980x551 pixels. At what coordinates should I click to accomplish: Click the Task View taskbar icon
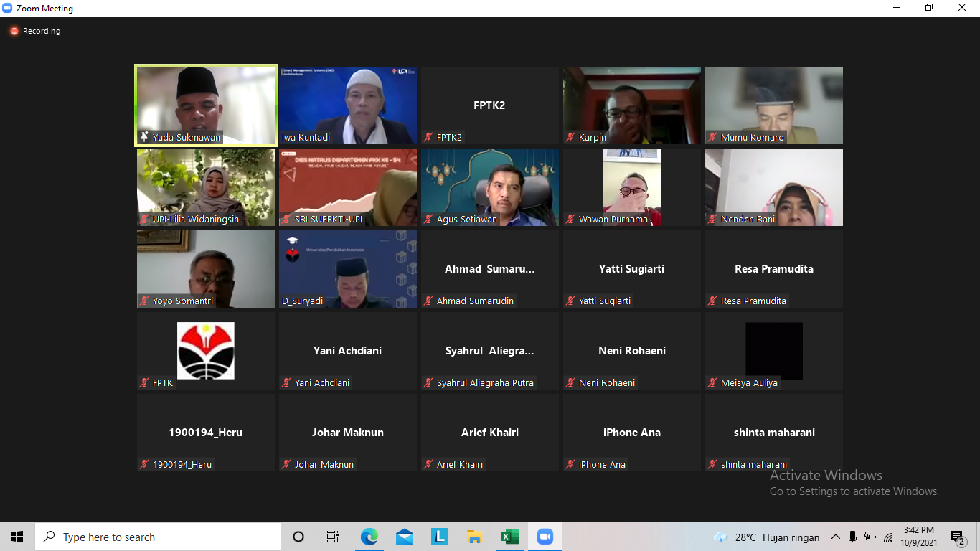(333, 537)
